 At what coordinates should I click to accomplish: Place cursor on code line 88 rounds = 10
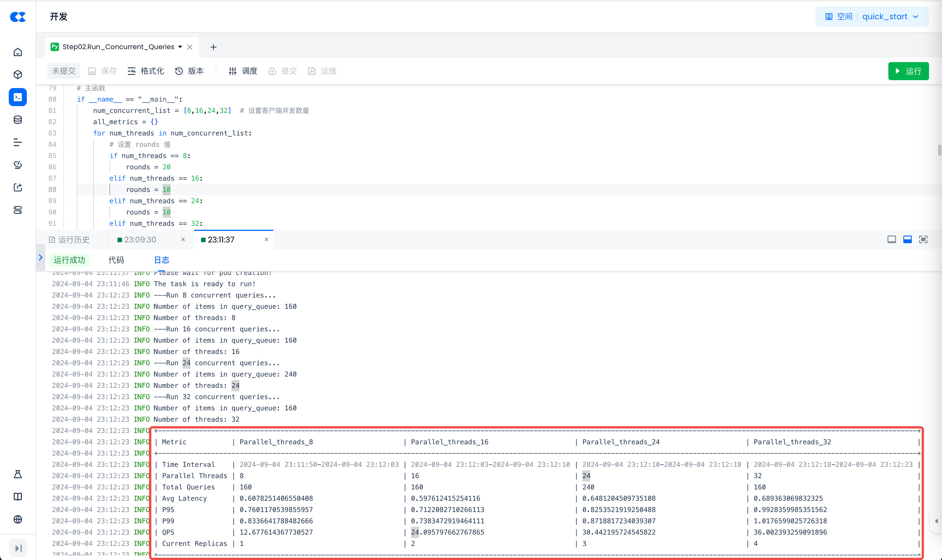point(148,189)
